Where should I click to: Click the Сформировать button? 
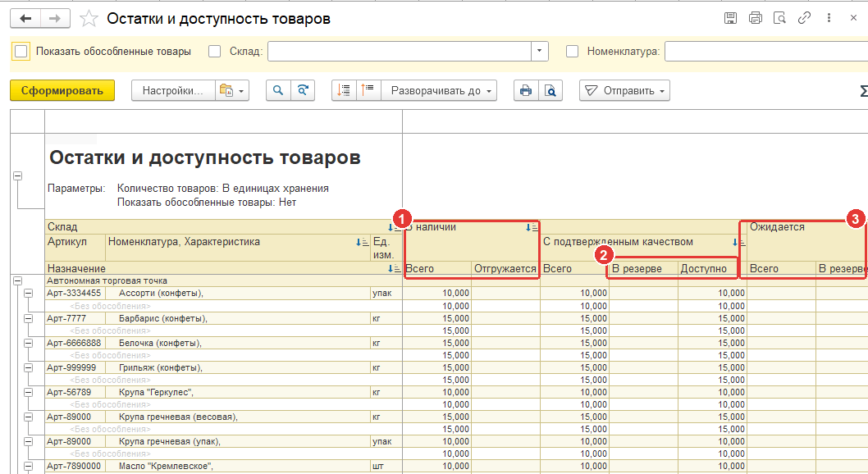tap(62, 91)
